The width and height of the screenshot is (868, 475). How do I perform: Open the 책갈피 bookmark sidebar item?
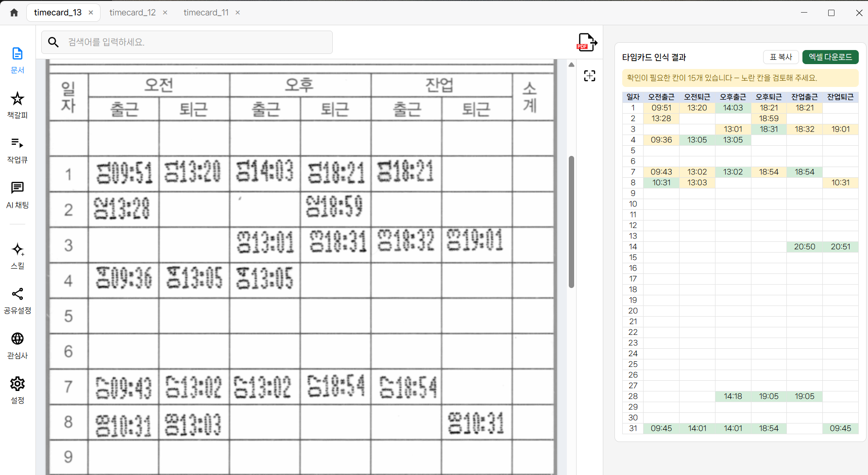tap(17, 105)
